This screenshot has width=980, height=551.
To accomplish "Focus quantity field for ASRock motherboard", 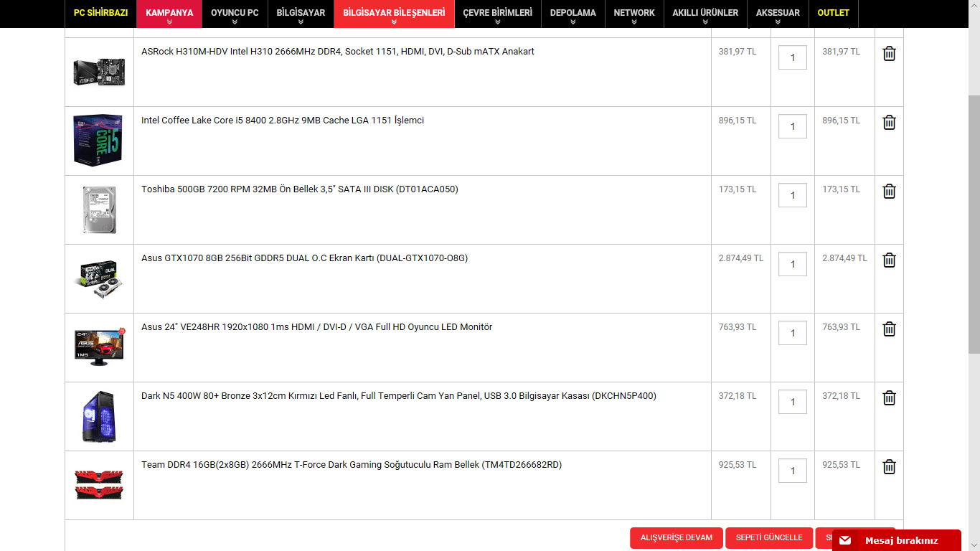I will [x=793, y=57].
